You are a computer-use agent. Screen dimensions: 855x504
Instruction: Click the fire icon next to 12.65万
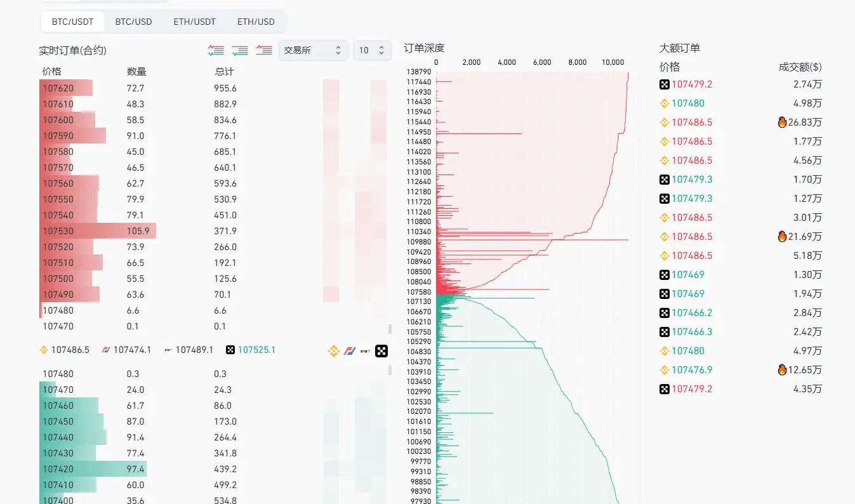point(782,369)
